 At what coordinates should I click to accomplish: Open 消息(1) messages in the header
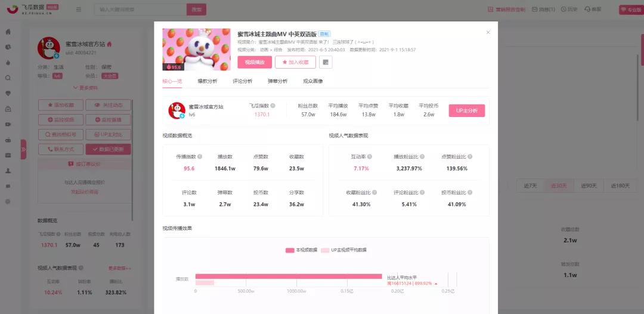(x=543, y=10)
